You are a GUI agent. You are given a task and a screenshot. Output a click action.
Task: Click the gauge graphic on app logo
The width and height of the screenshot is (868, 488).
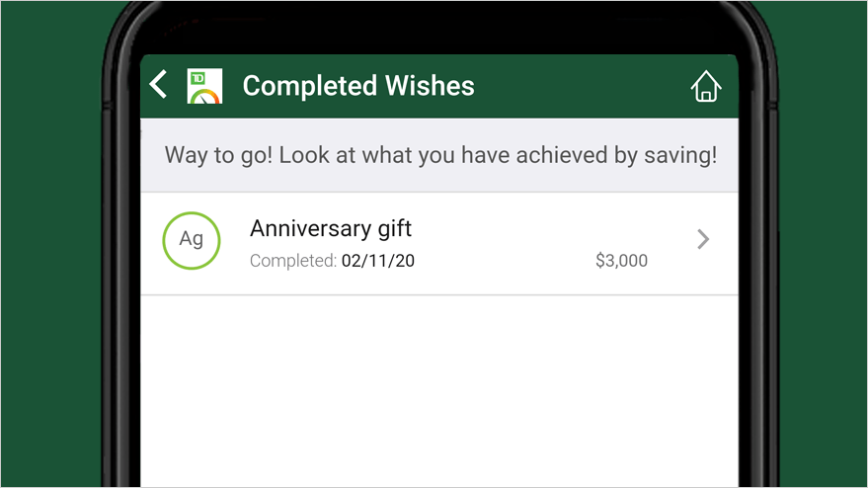tap(204, 97)
